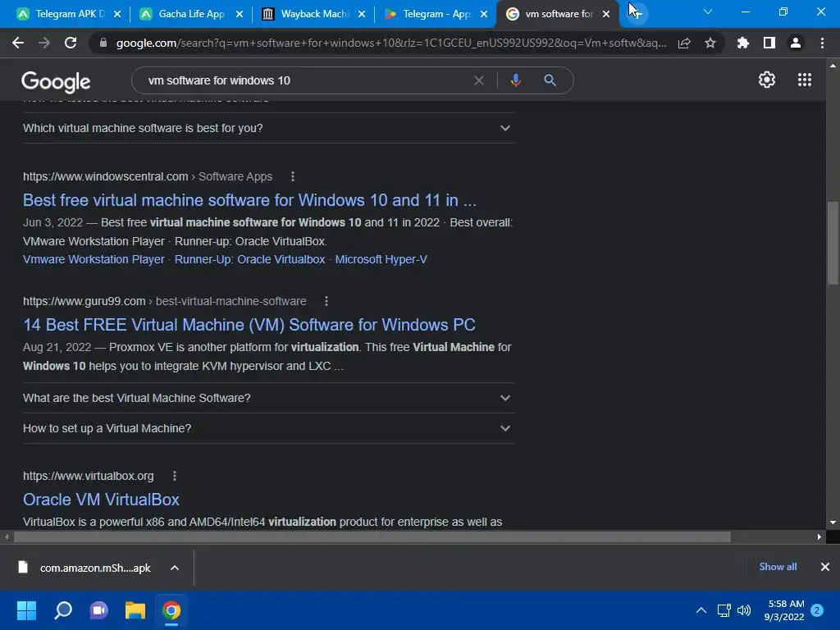This screenshot has height=630, width=840.
Task: Clear the Google search box
Action: [x=479, y=80]
